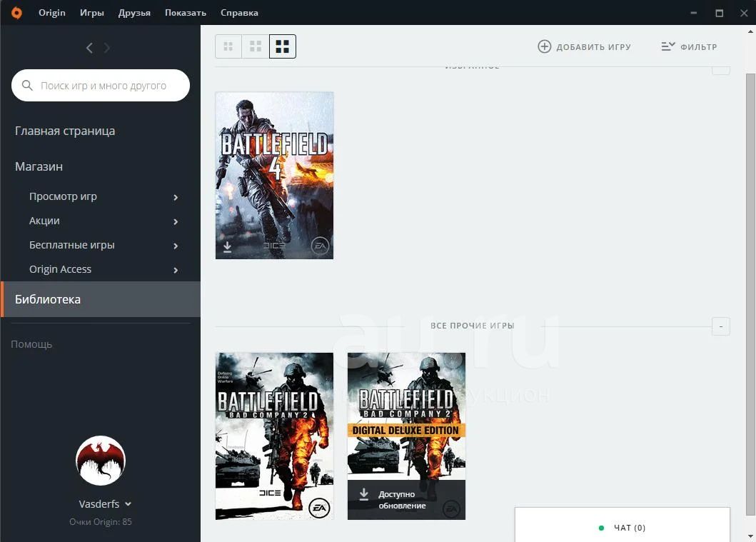Open the Фильтр button
Screen dimensions: 756x542
689,46
